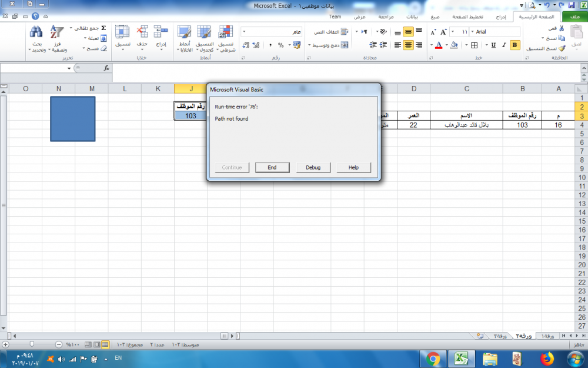
Task: Click the Cut scissors icon
Action: pos(562,28)
